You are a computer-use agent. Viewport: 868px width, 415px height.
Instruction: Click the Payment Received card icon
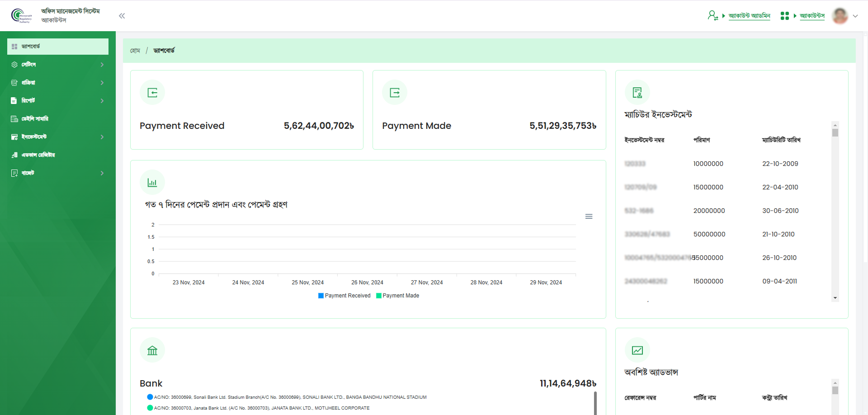tap(152, 93)
